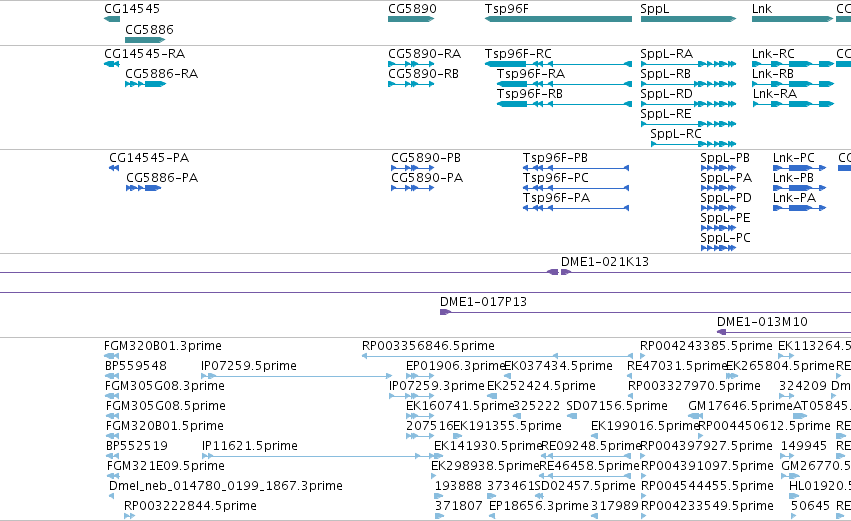851x521 pixels.
Task: Click the RP004233549.5prime EST label
Action: (x=707, y=507)
